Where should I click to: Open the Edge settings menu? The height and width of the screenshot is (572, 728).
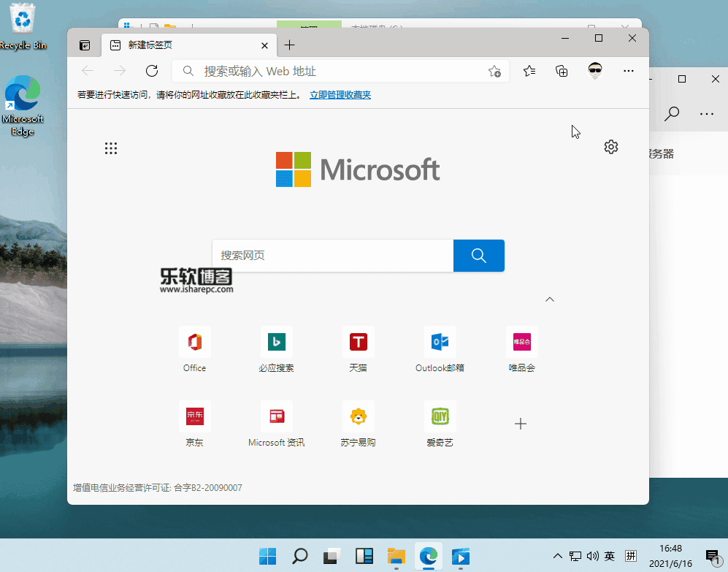pyautogui.click(x=628, y=71)
